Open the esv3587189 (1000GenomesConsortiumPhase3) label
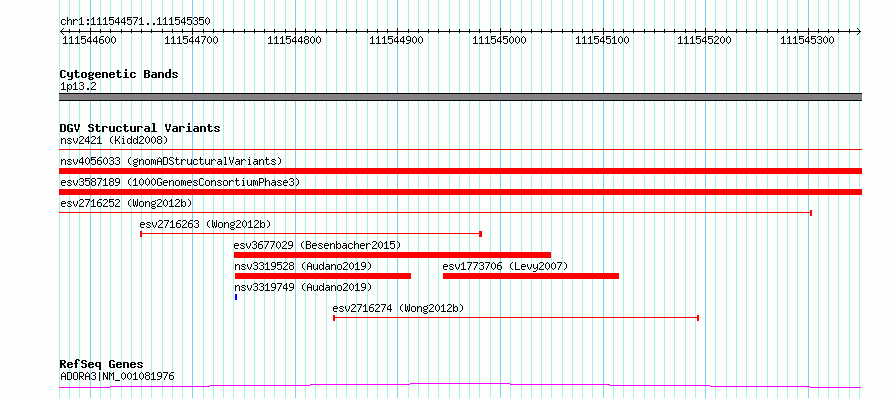 (x=179, y=182)
